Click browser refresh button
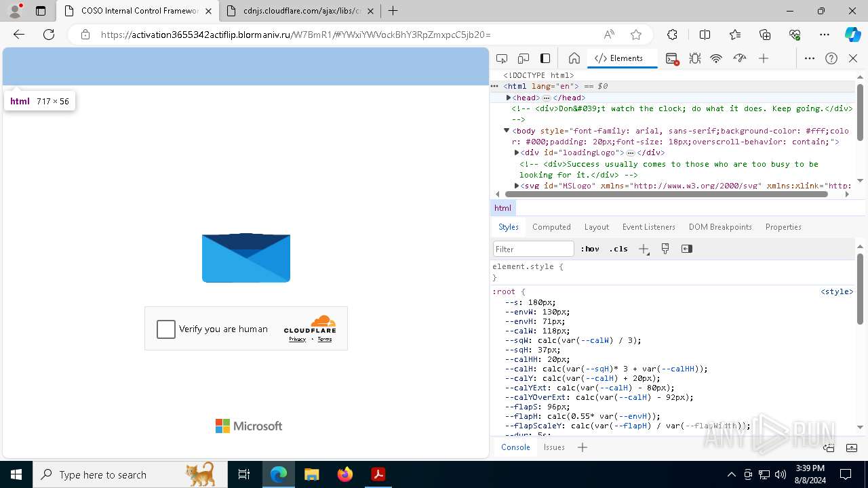The height and width of the screenshot is (488, 868). click(49, 35)
